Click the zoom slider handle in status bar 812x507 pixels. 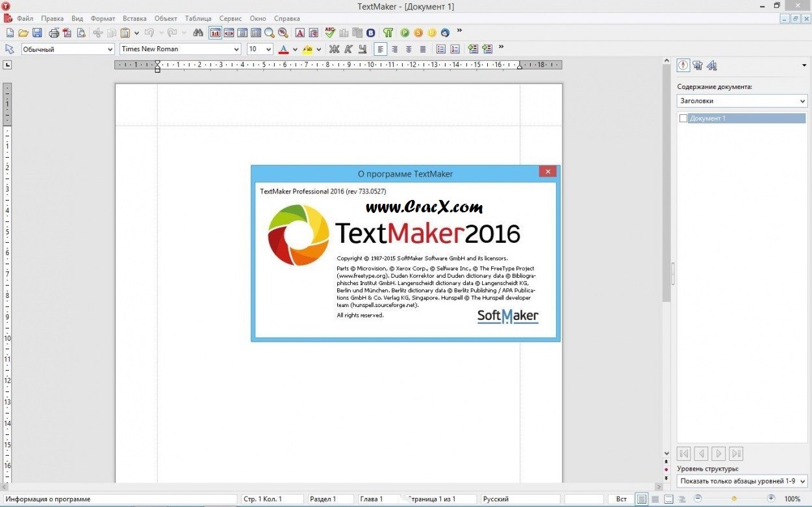point(734,499)
